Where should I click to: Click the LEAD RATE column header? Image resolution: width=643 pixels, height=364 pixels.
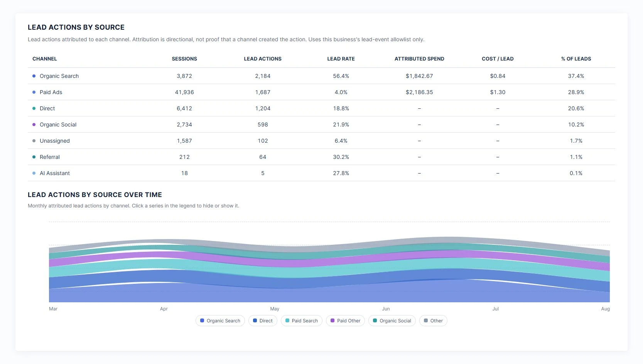tap(341, 59)
